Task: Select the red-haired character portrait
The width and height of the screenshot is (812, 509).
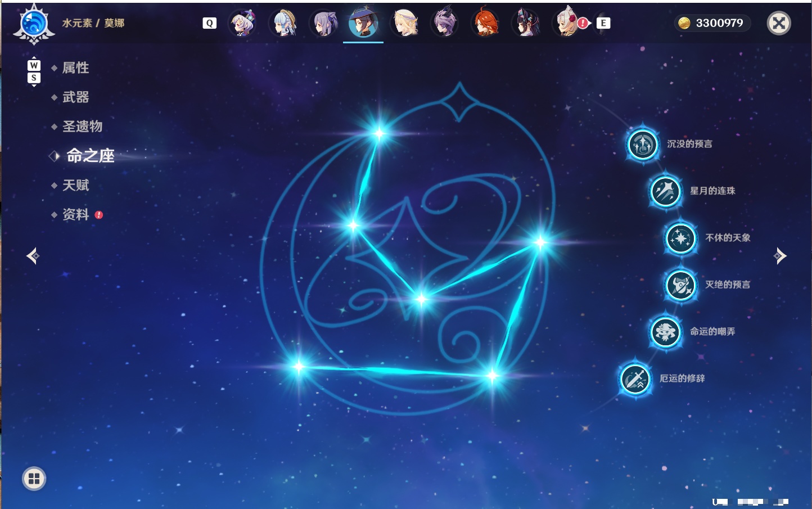Action: (485, 23)
